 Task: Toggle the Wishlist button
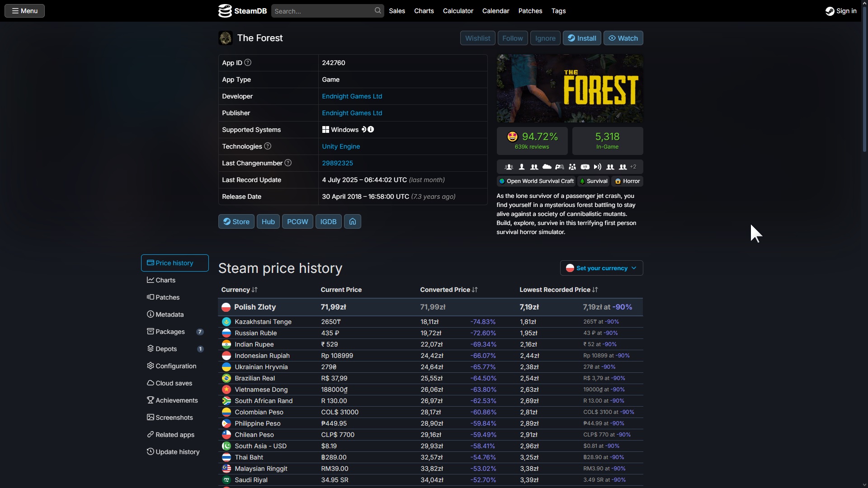coord(477,38)
